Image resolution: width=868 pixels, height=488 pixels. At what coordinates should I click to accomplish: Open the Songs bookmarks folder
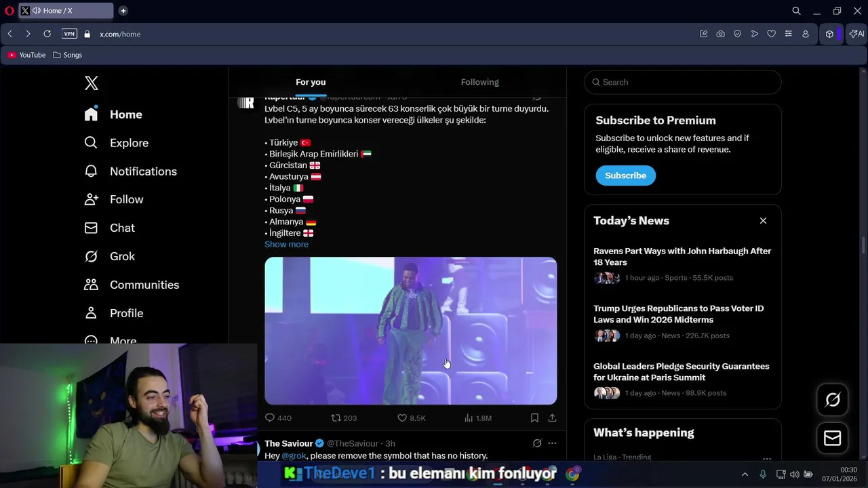tap(68, 55)
